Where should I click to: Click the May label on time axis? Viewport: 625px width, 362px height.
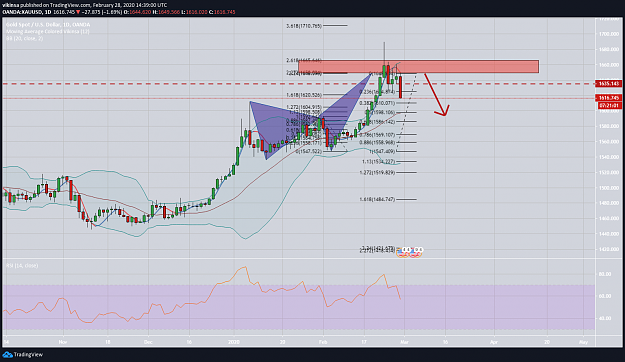point(584,342)
